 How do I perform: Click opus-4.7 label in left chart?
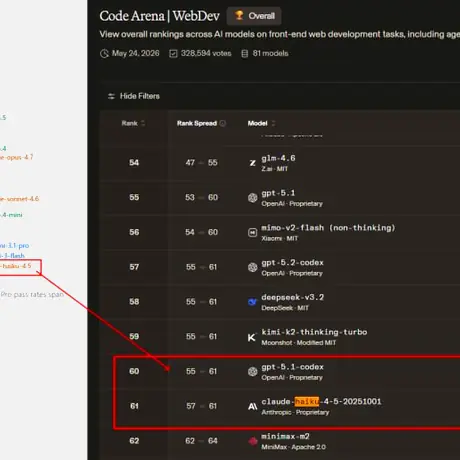click(17, 157)
